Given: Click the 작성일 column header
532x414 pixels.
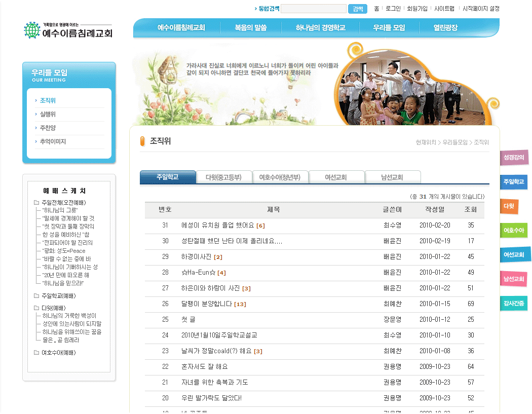Looking at the screenshot, I should pyautogui.click(x=435, y=210).
